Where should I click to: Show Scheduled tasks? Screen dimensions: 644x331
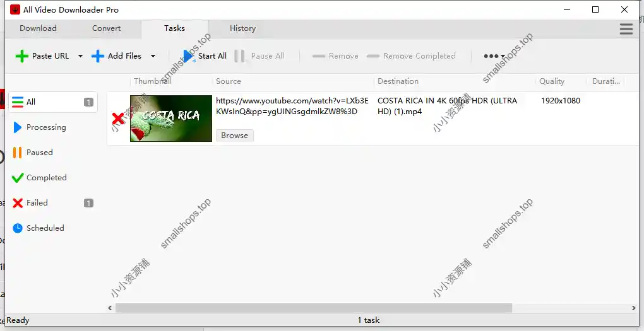[53, 228]
